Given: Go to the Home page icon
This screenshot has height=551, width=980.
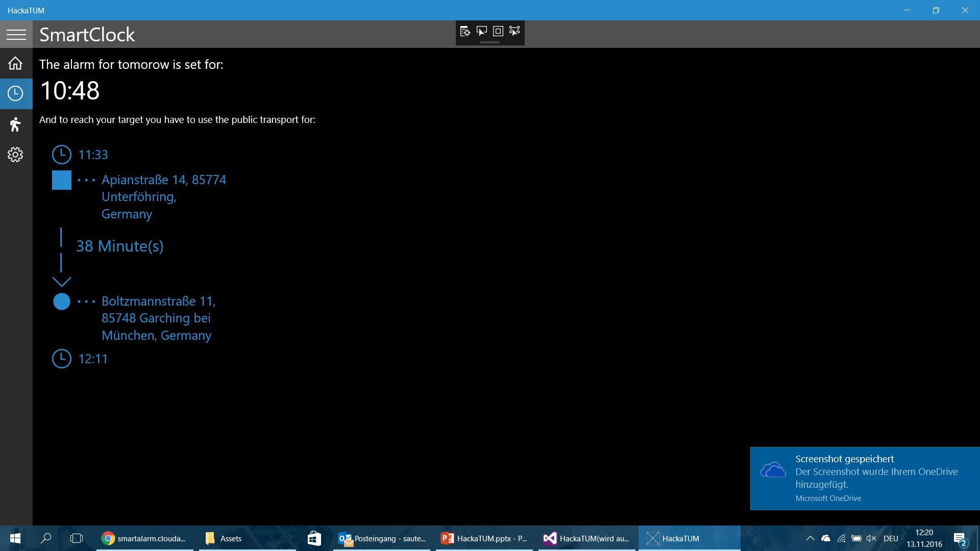Looking at the screenshot, I should point(15,63).
